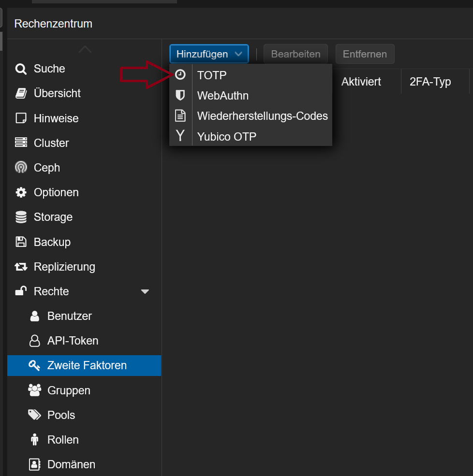
Task: Click the Rechte lock icon
Action: click(21, 291)
